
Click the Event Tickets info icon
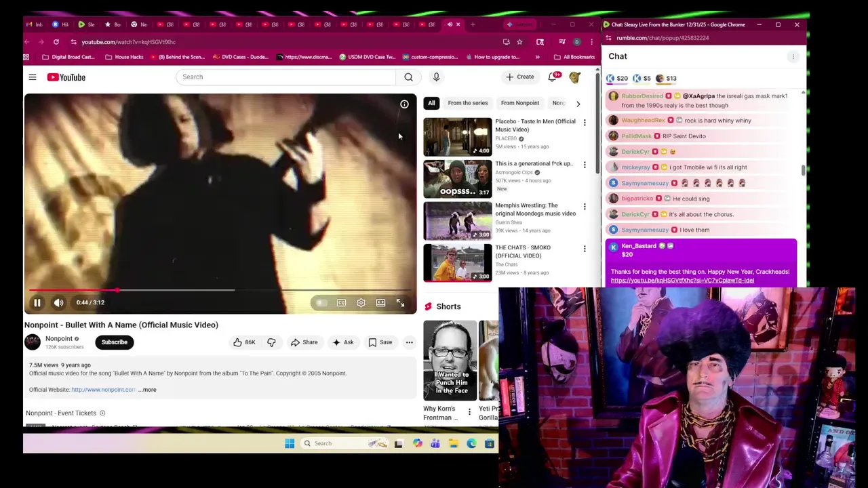click(102, 413)
